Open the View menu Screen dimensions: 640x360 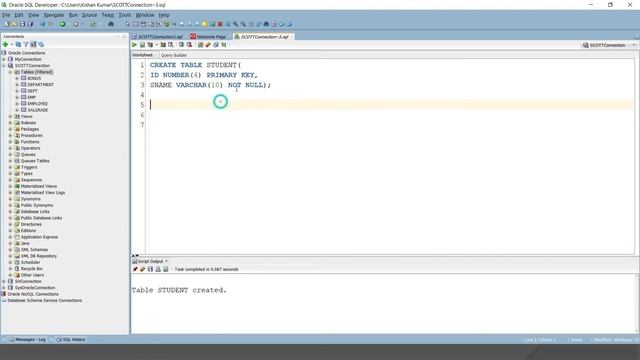[33, 15]
